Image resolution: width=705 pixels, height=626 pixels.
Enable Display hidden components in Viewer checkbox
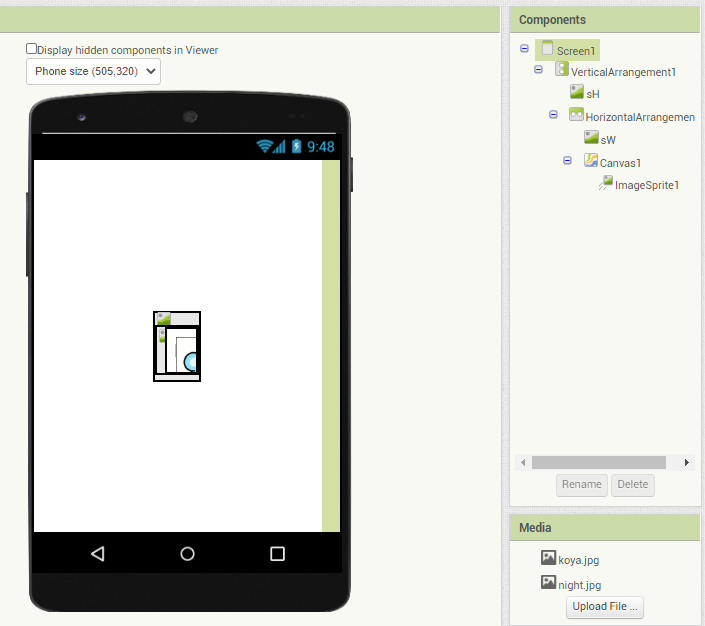31,49
